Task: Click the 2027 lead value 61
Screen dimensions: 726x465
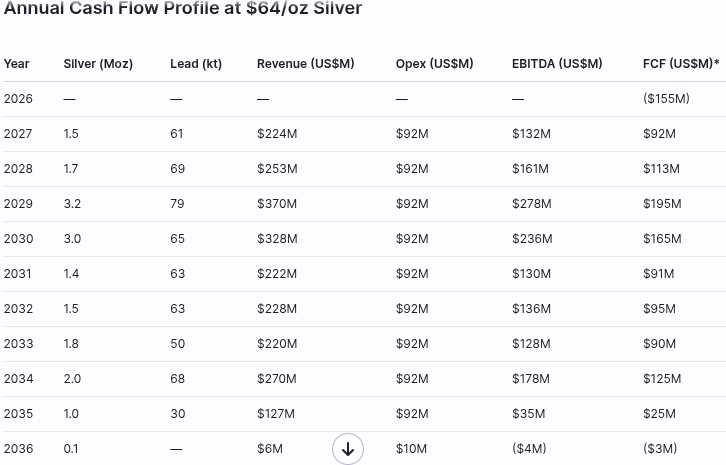Action: click(x=177, y=134)
